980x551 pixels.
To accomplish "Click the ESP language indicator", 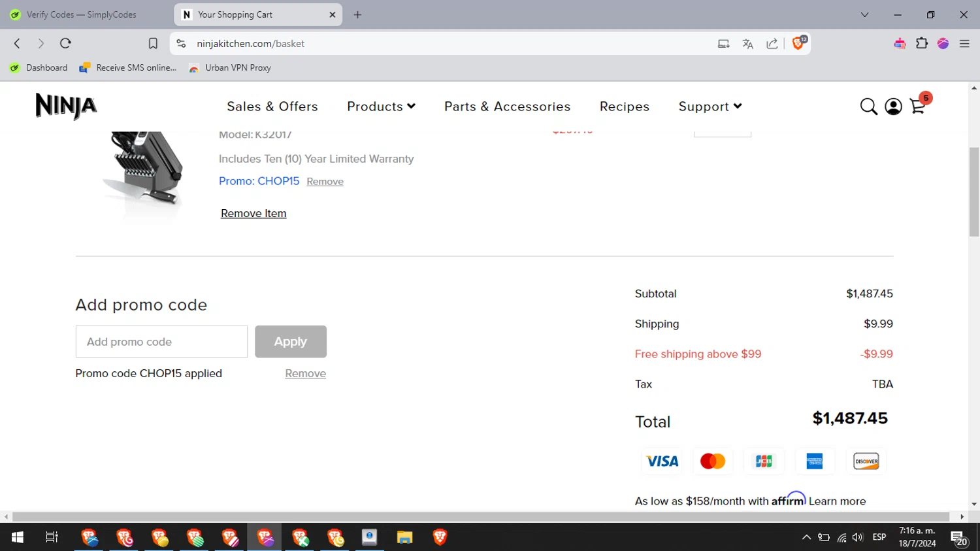I will point(879,537).
